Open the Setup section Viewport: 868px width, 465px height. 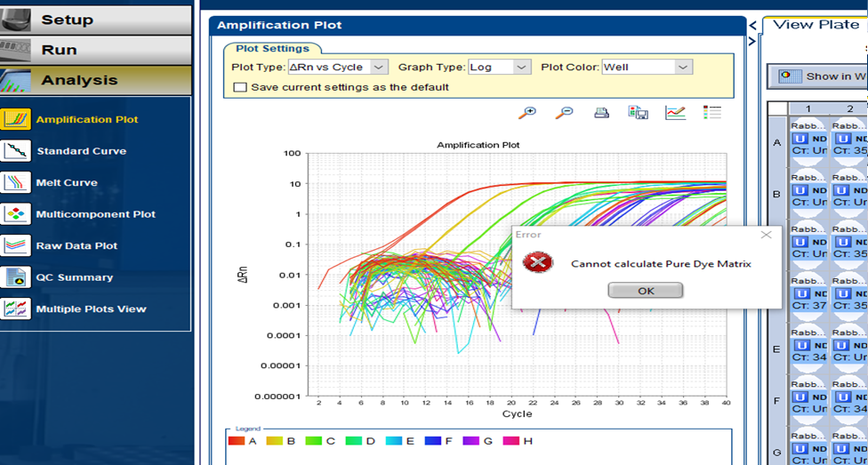click(x=96, y=20)
